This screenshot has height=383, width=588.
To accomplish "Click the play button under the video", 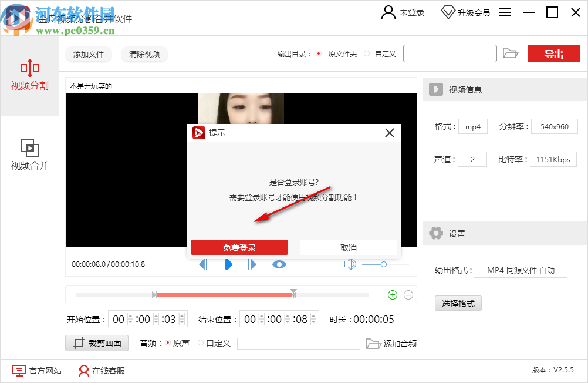I will (x=228, y=264).
